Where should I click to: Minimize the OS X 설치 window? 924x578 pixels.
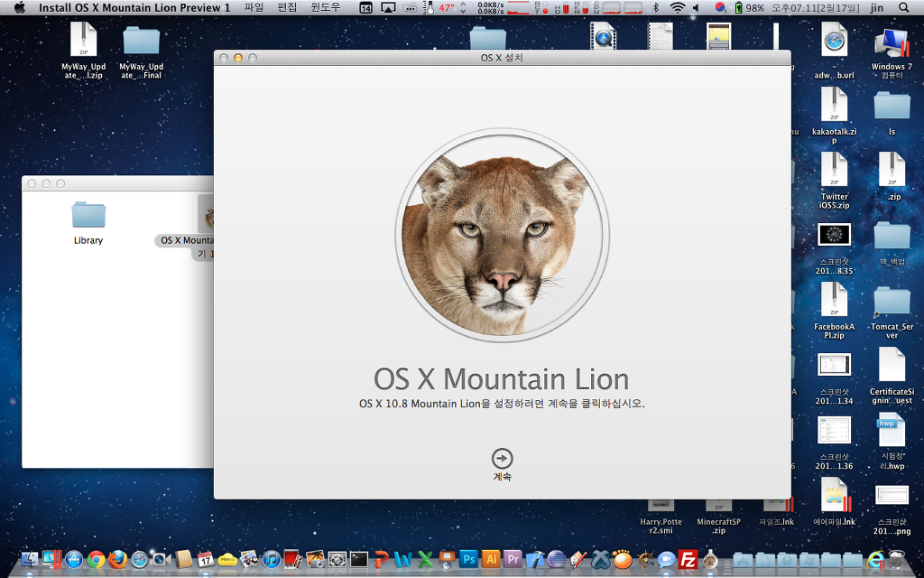coord(238,58)
